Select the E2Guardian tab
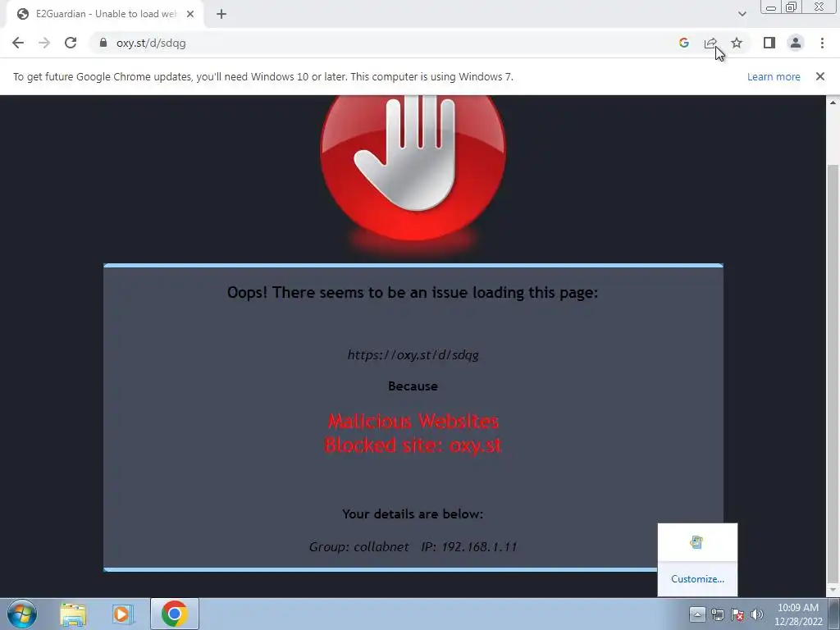 (x=104, y=14)
